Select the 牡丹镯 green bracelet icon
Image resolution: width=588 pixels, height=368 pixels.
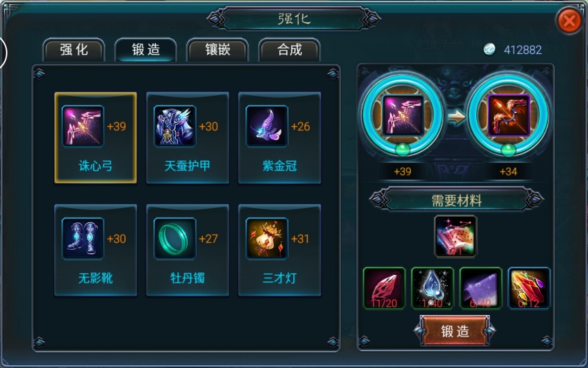click(x=175, y=239)
